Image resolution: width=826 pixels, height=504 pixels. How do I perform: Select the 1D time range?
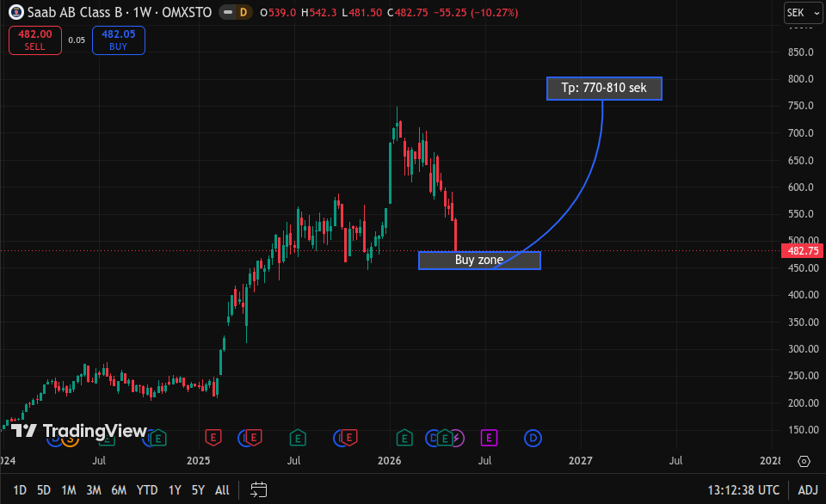(20, 490)
